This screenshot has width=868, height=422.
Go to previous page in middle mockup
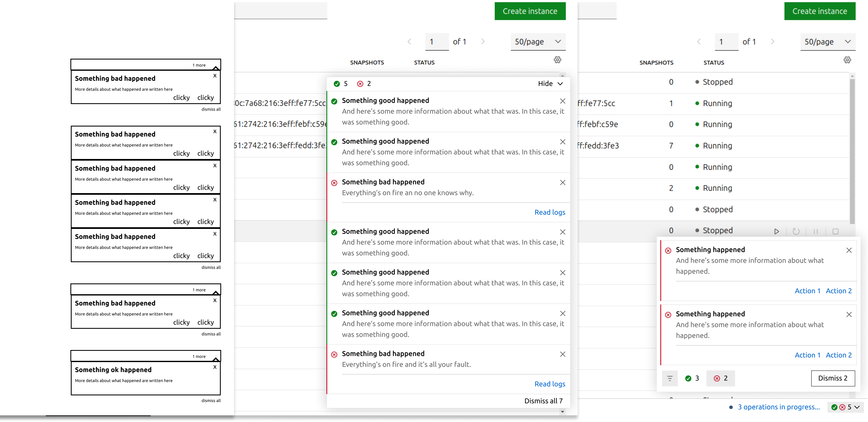tap(409, 42)
